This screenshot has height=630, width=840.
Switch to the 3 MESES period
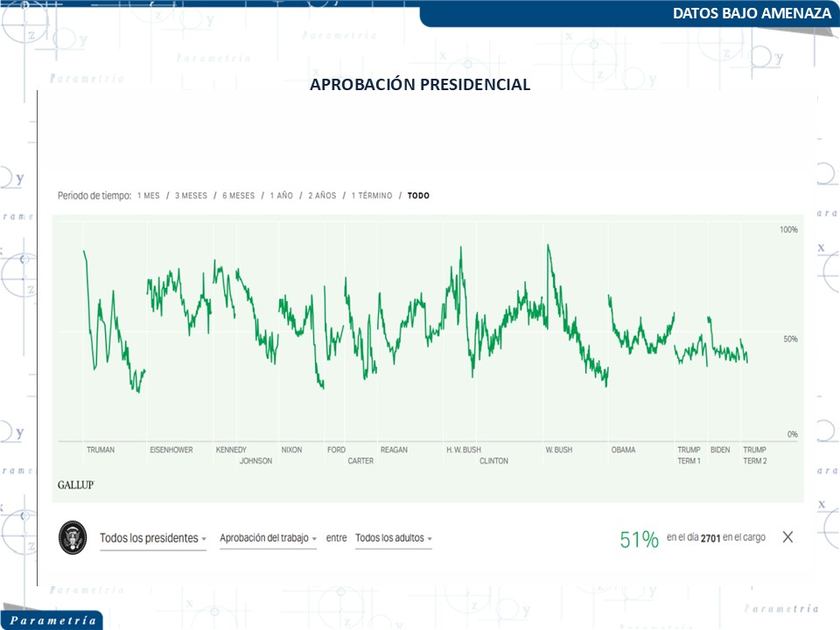click(x=191, y=196)
